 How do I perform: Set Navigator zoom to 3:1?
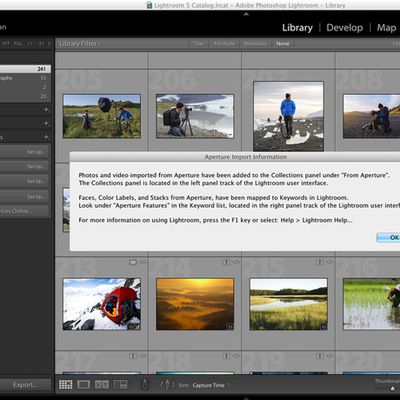pyautogui.click(x=41, y=44)
